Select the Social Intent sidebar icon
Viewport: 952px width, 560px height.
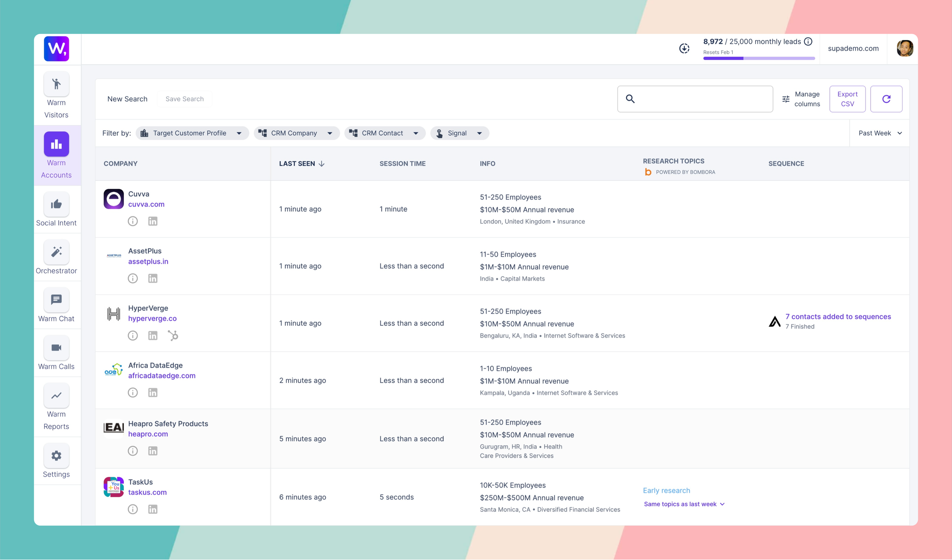coord(56,204)
